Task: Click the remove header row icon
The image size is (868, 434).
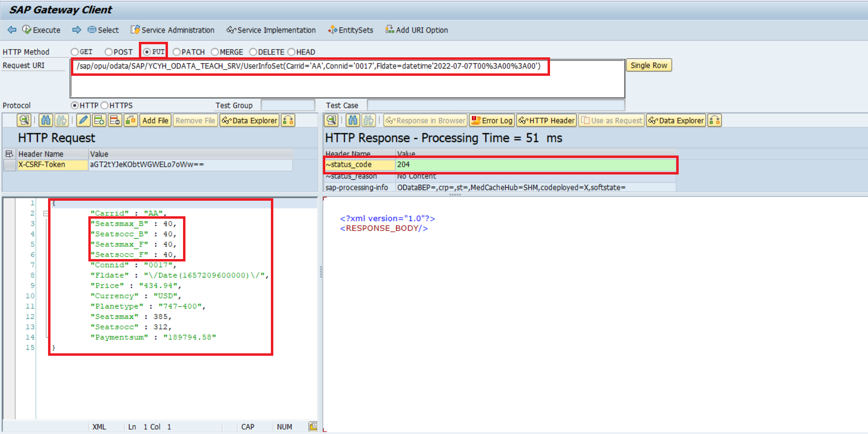Action: 115,121
